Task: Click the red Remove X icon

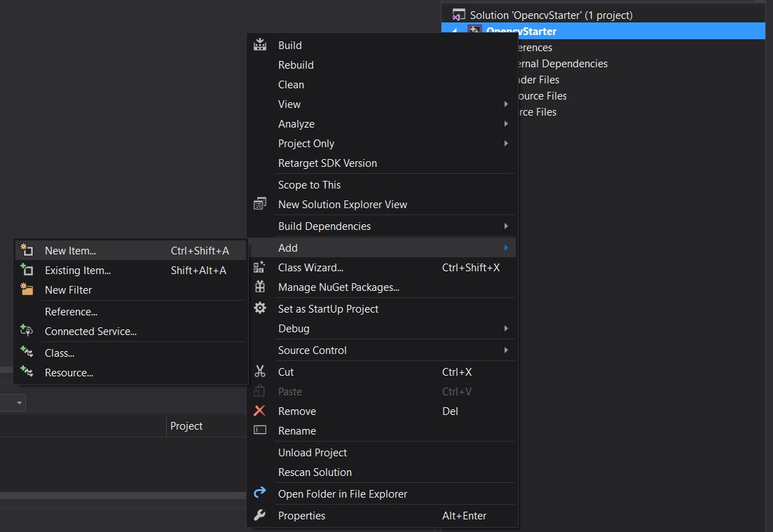Action: click(260, 411)
